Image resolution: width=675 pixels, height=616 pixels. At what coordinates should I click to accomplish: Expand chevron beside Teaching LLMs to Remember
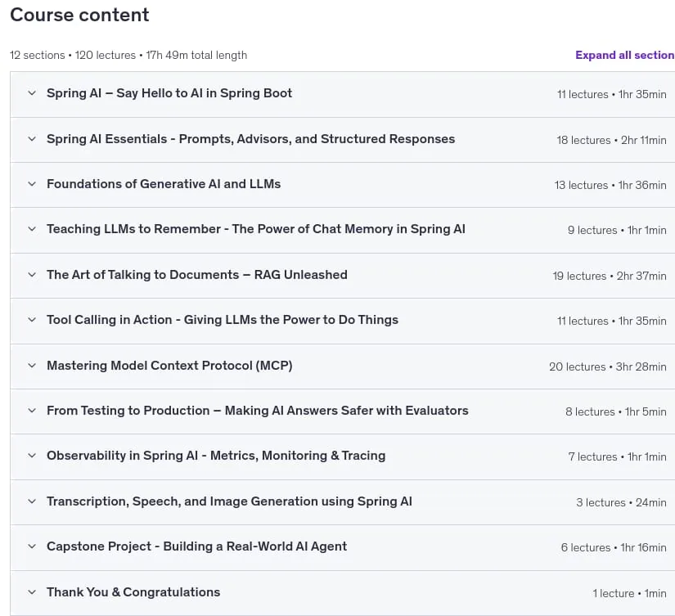32,229
